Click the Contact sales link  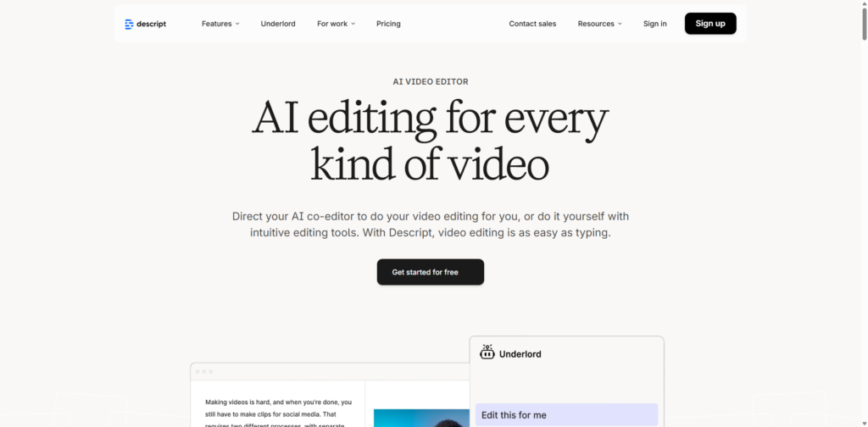pos(532,24)
